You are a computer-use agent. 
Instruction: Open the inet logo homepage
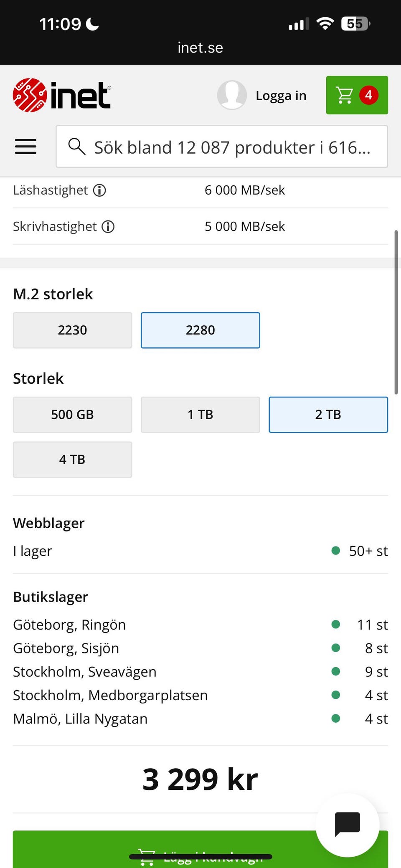pos(62,95)
